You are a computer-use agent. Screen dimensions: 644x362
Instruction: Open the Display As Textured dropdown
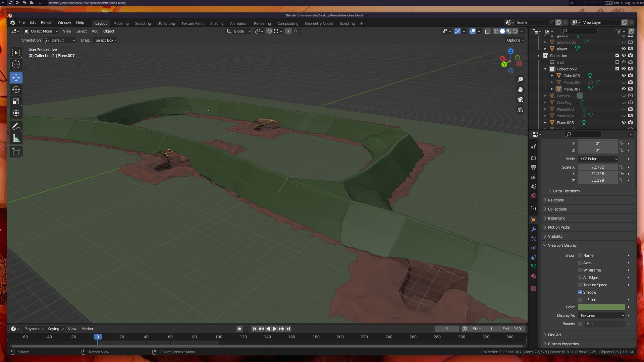tap(601, 315)
